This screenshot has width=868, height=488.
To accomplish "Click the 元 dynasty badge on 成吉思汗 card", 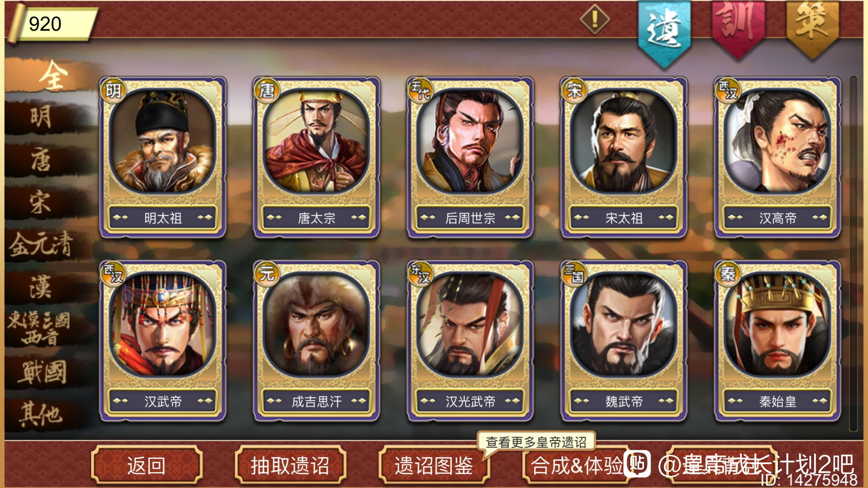I will [267, 274].
